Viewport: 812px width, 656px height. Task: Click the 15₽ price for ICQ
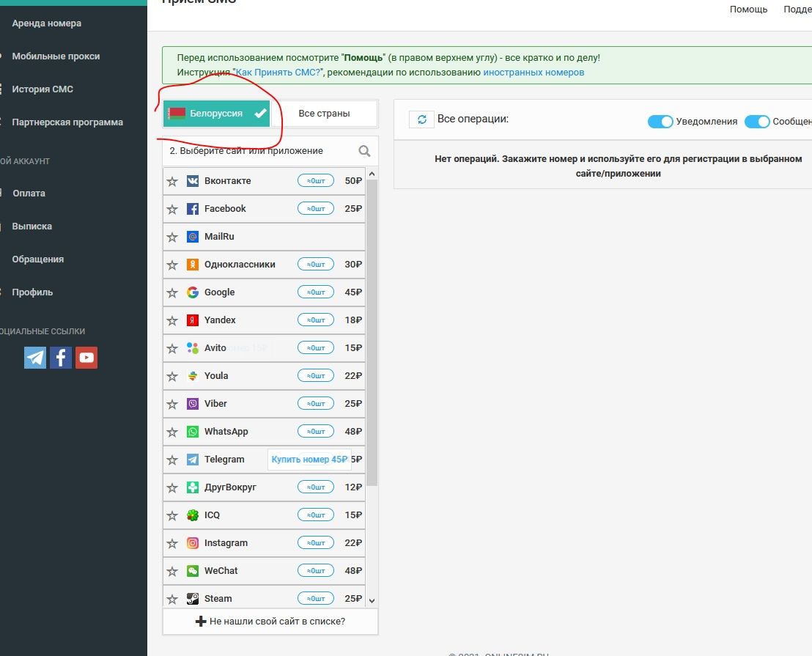353,515
